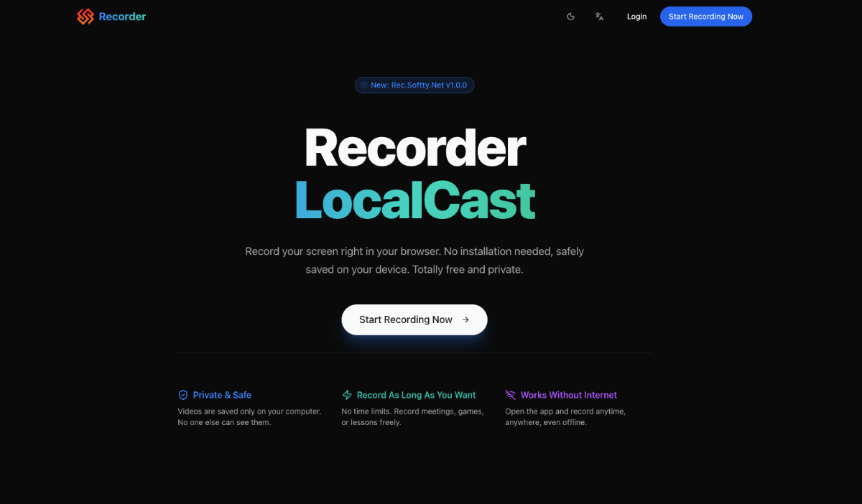Viewport: 862px width, 504px height.
Task: Toggle dark mode with the moon icon
Action: pos(571,17)
